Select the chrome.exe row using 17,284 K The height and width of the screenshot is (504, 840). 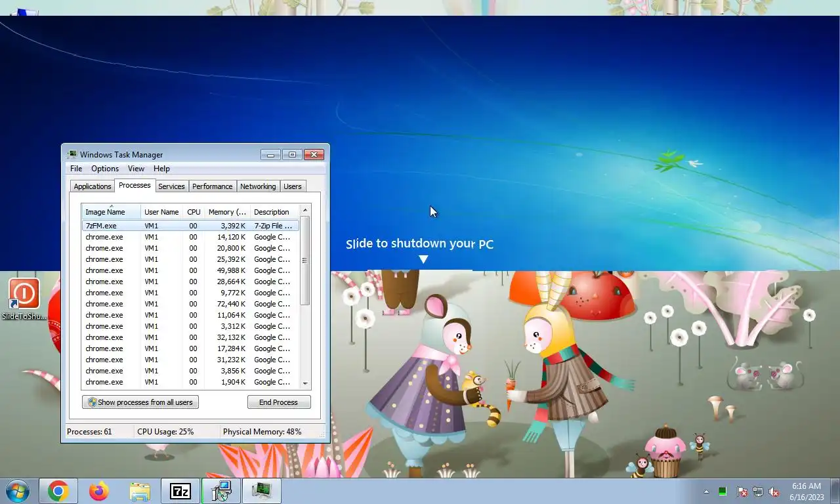190,348
